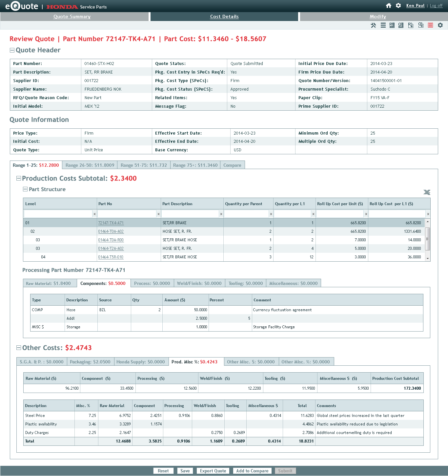Go to the home page icon
448x476 pixels.
389,6
